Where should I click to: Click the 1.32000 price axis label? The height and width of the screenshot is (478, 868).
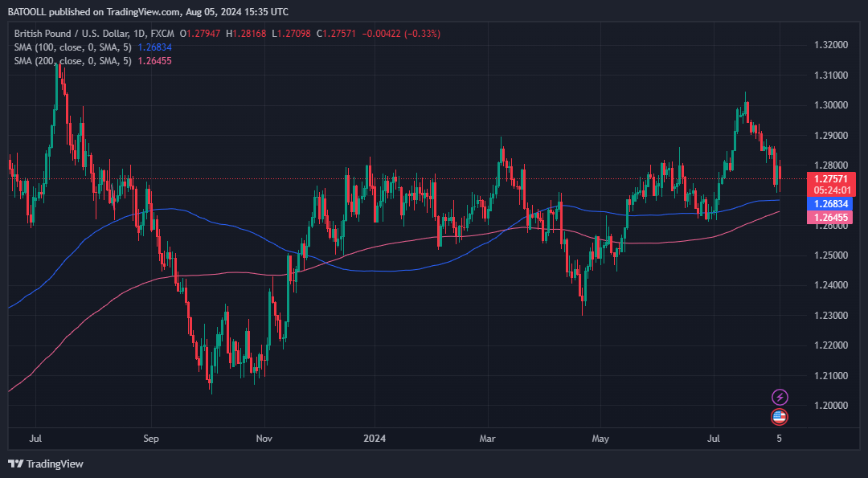(831, 45)
